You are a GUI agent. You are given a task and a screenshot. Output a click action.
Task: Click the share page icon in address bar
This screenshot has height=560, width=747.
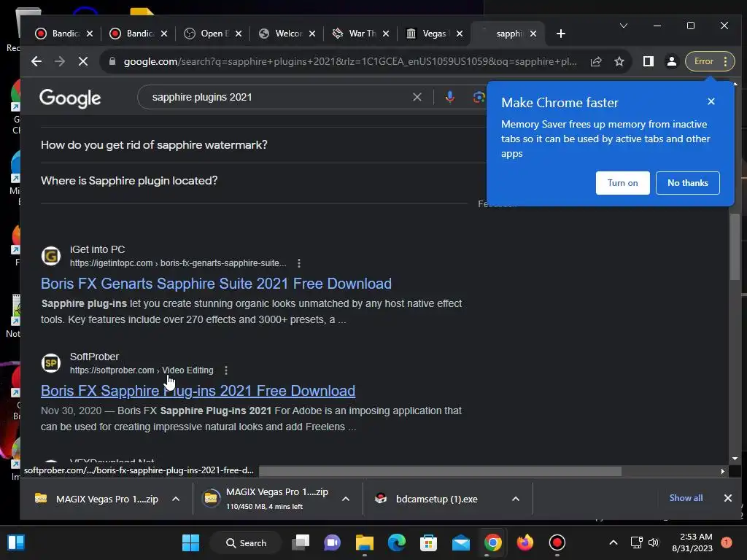[596, 61]
